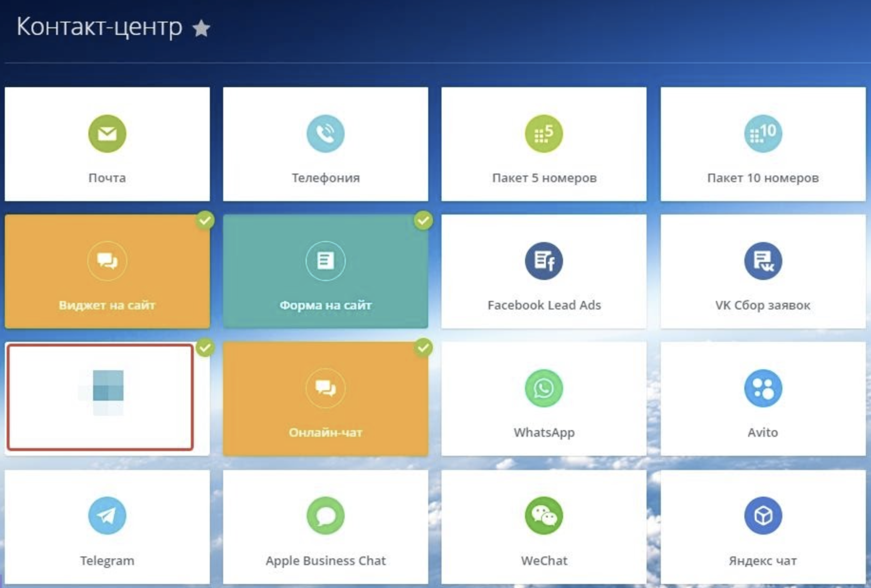Click the Контакт-центр page title
The width and height of the screenshot is (871, 588).
pyautogui.click(x=100, y=26)
